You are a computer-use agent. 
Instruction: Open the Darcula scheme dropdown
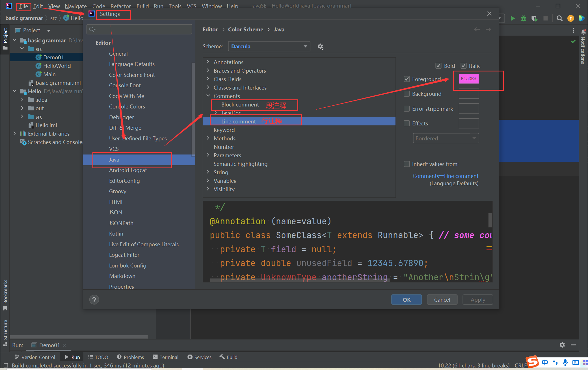[269, 46]
